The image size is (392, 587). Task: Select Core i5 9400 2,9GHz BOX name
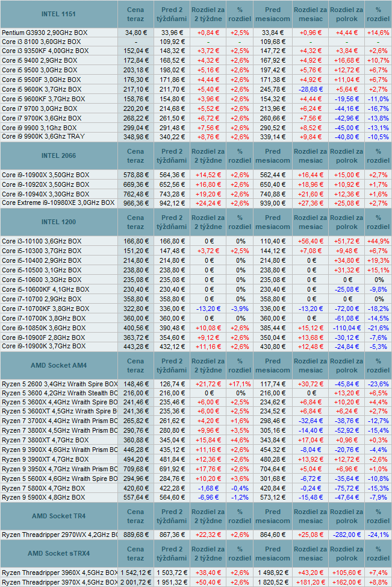(x=40, y=60)
